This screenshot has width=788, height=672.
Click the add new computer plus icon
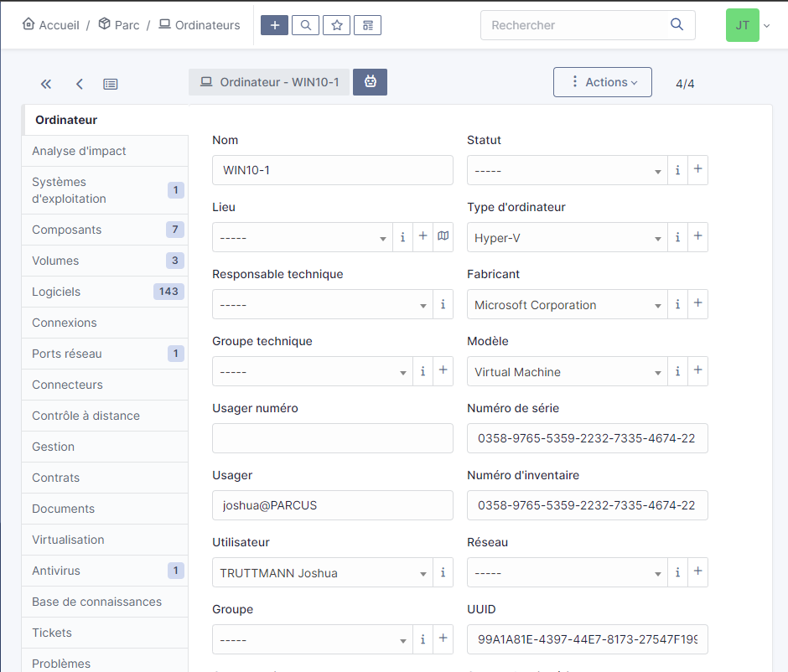pyautogui.click(x=274, y=25)
